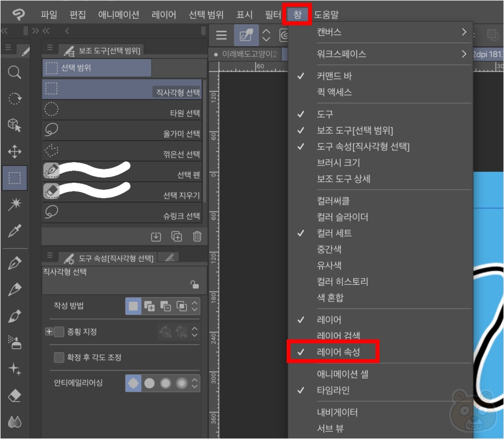This screenshot has height=439, width=504.
Task: Select the Zoom magnifier tool
Action: click(x=15, y=72)
